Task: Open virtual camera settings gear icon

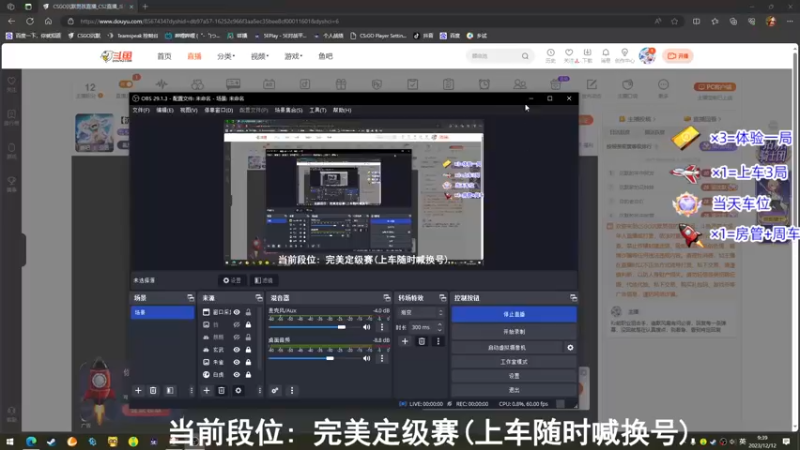Action: pyautogui.click(x=570, y=347)
